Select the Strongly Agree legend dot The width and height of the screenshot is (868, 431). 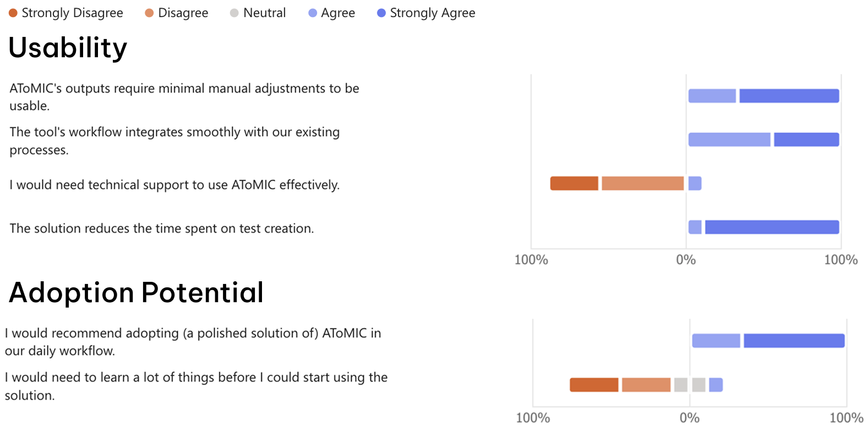(381, 13)
